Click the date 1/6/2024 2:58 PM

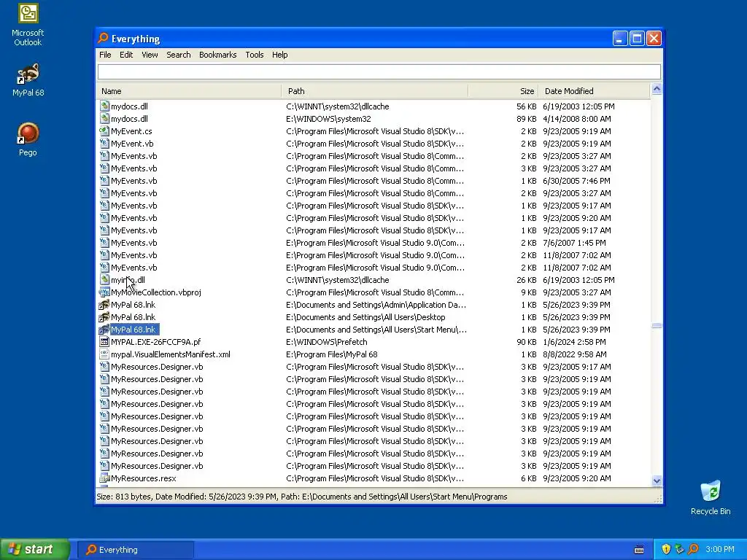click(574, 341)
